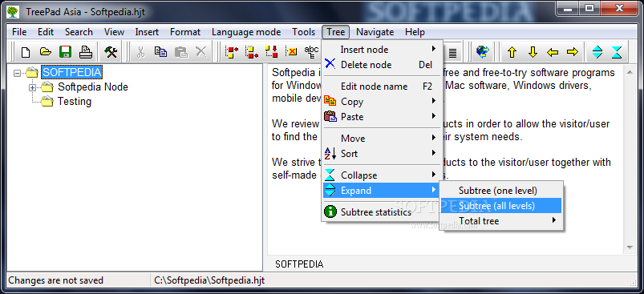This screenshot has width=644, height=294.
Task: Click the cyan Collapse toolbar icon
Action: coord(617,52)
